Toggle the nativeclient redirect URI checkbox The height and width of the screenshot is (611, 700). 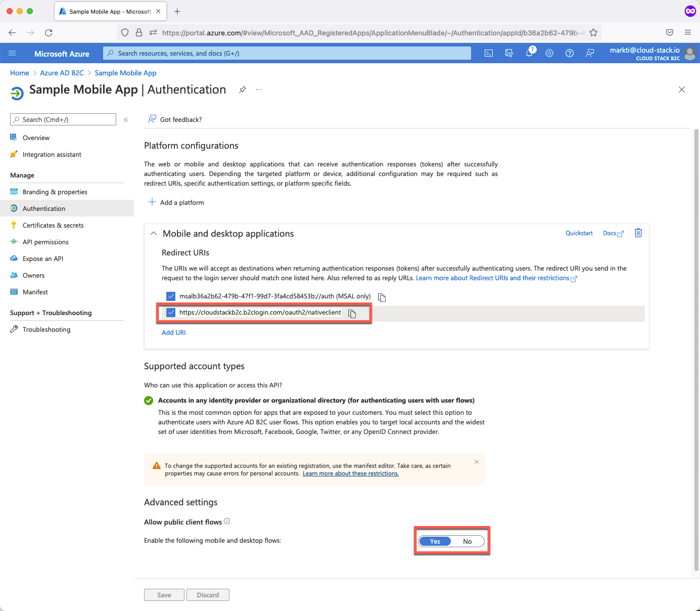pos(171,313)
